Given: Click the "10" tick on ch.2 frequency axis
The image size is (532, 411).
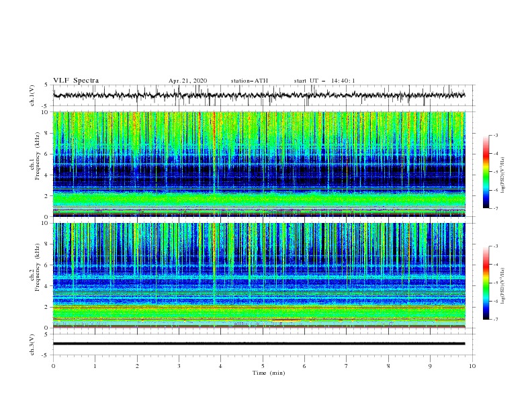Looking at the screenshot, I should pyautogui.click(x=45, y=224).
